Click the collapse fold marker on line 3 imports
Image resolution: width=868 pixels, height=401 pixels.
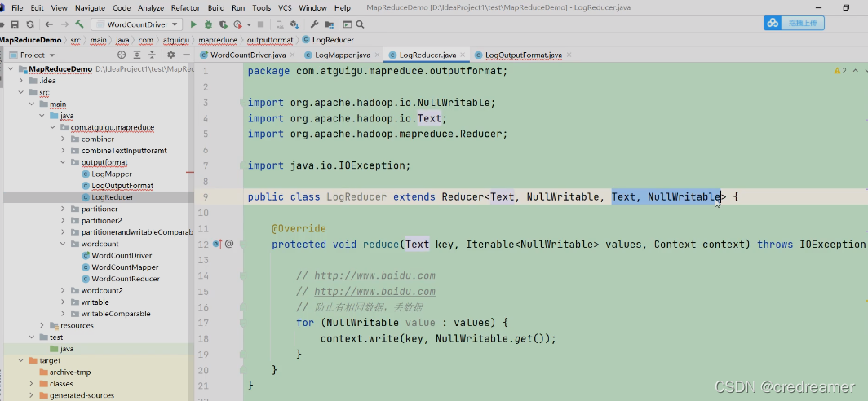(242, 103)
